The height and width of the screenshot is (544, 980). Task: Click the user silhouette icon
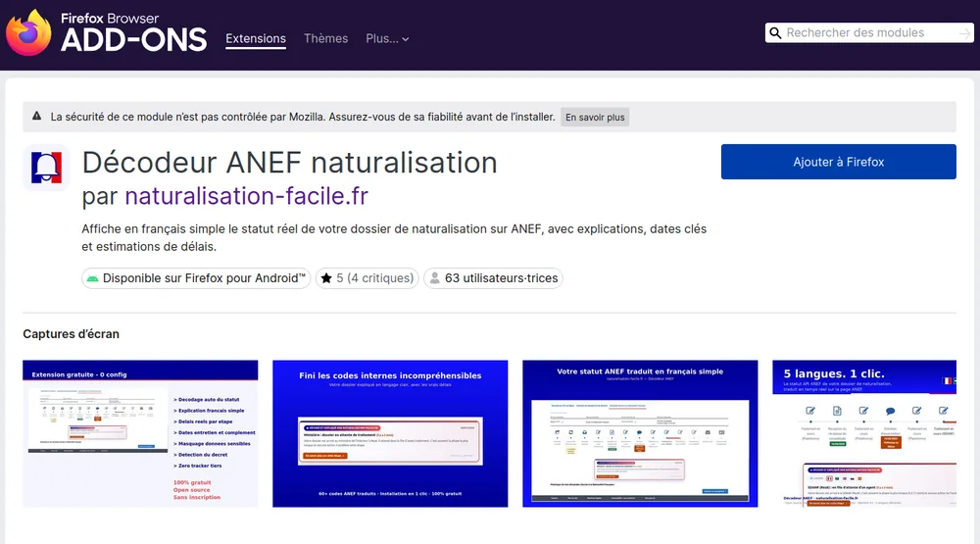tap(434, 278)
